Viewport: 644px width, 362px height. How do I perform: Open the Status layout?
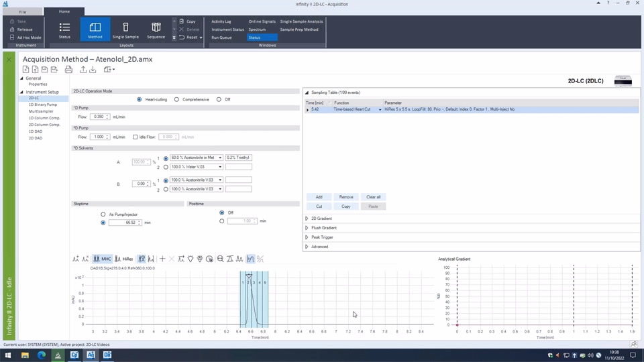coord(64,30)
